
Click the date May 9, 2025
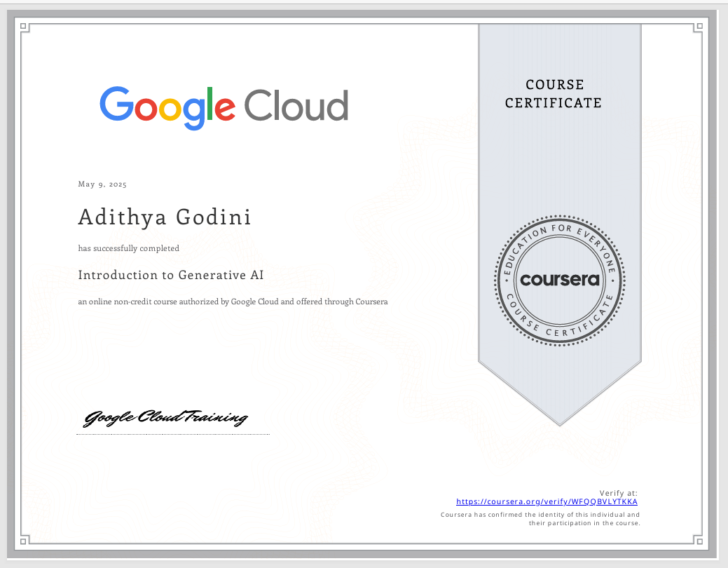pyautogui.click(x=102, y=184)
